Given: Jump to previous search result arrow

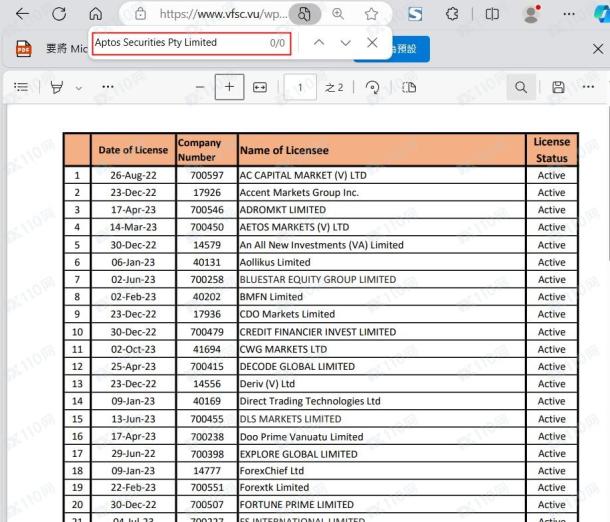Looking at the screenshot, I should tap(319, 43).
